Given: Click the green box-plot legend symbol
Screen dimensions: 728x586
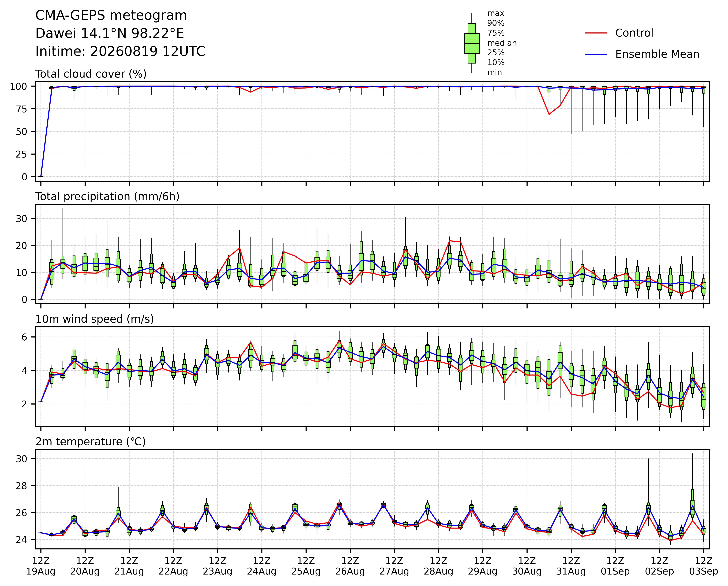Looking at the screenshot, I should coord(472,43).
